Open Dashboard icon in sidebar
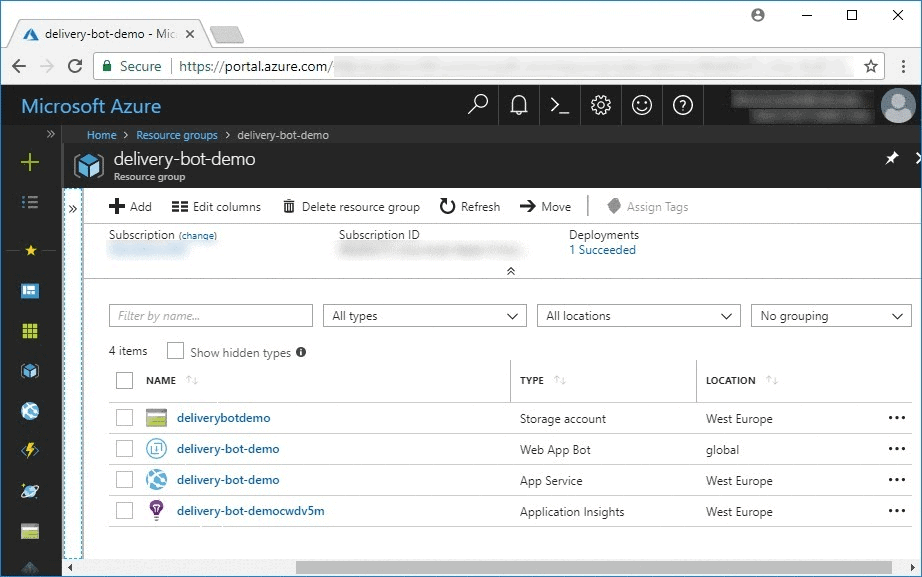Screen dimensions: 922x577 pyautogui.click(x=30, y=291)
